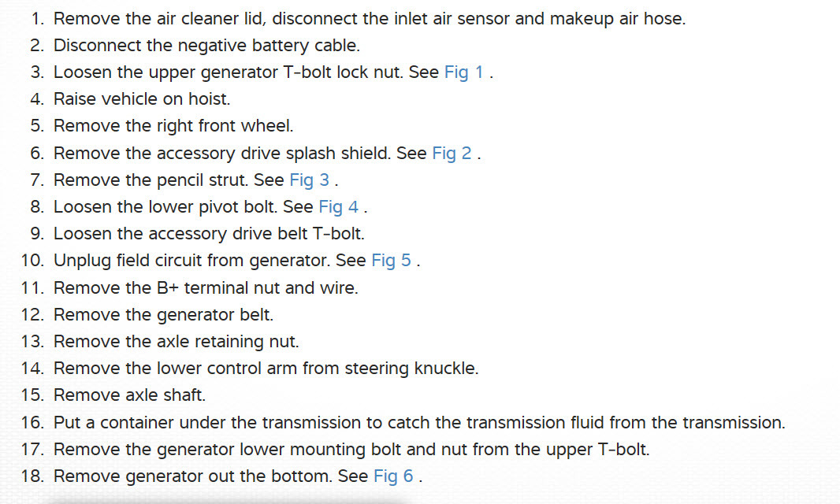Click the generator lower mounting bolt step
Image resolution: width=840 pixels, height=504 pixels.
(351, 449)
